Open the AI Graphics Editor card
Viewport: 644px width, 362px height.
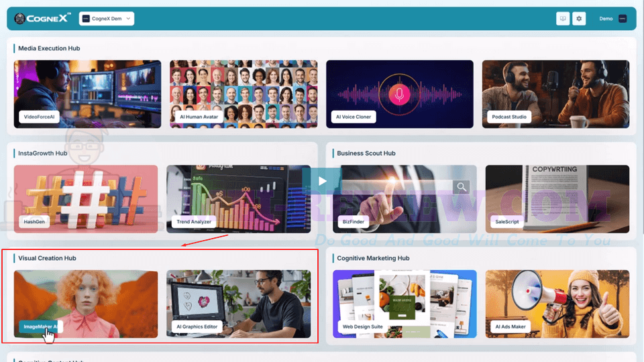point(239,304)
